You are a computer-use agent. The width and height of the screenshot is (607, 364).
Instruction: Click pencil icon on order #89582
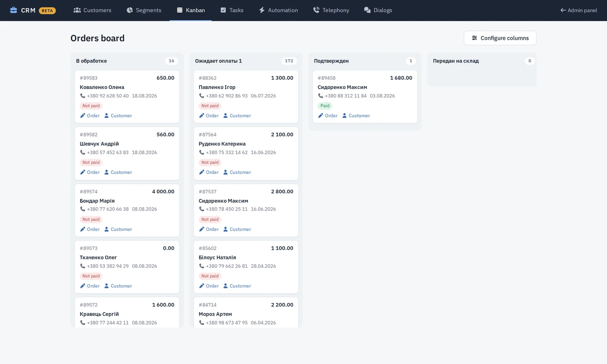coord(83,172)
